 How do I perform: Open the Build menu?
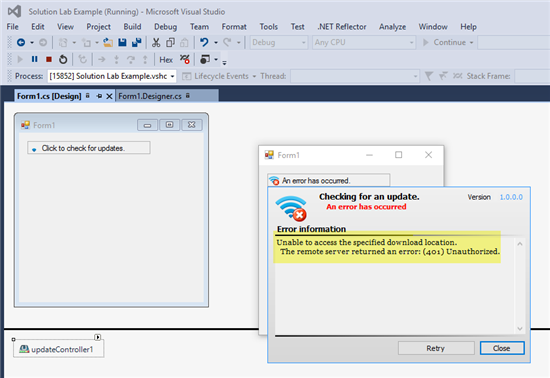tap(132, 27)
